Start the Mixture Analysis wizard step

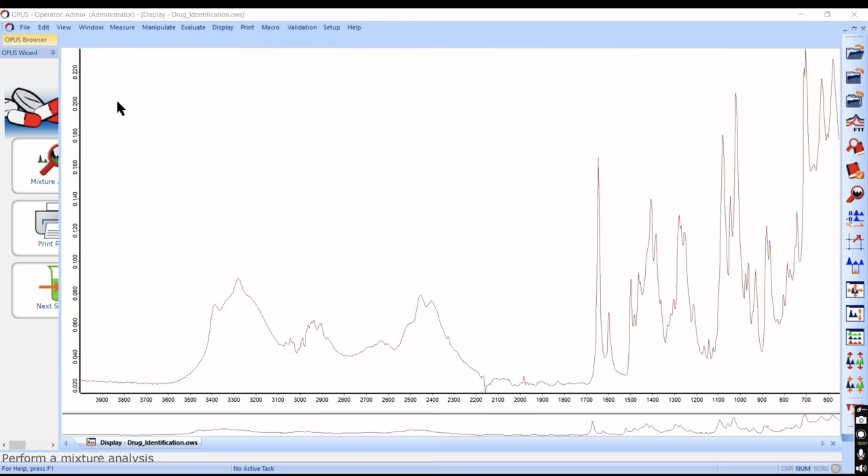[37, 166]
